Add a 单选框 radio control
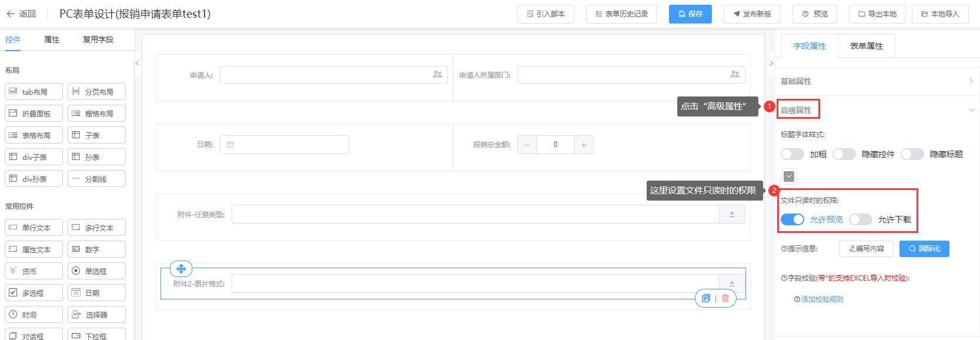Screen dimensions: 980x340 click(96, 271)
